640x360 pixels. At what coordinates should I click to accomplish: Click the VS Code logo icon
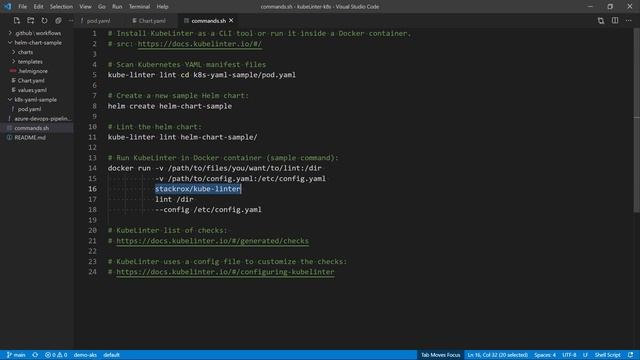tap(8, 7)
